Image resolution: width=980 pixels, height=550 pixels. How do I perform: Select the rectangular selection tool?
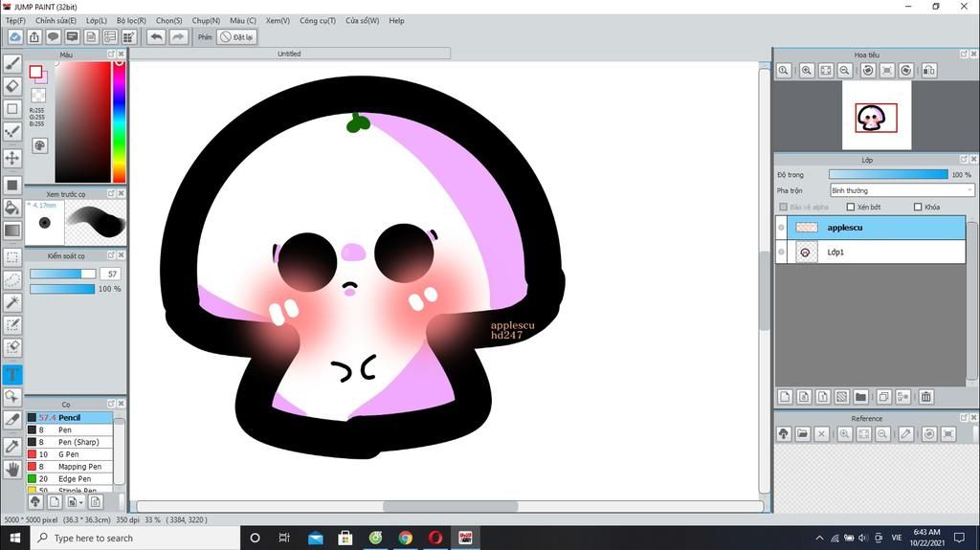click(x=11, y=257)
